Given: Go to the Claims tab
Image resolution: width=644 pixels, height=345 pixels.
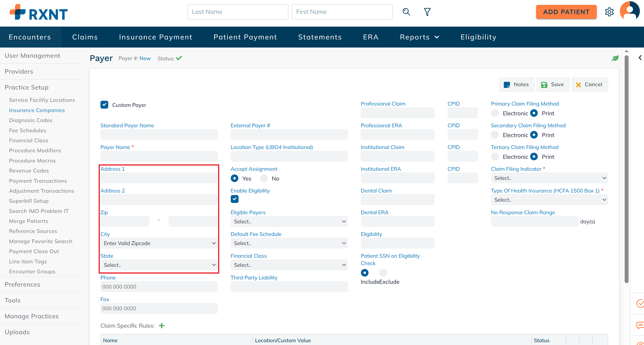Looking at the screenshot, I should click(x=85, y=37).
